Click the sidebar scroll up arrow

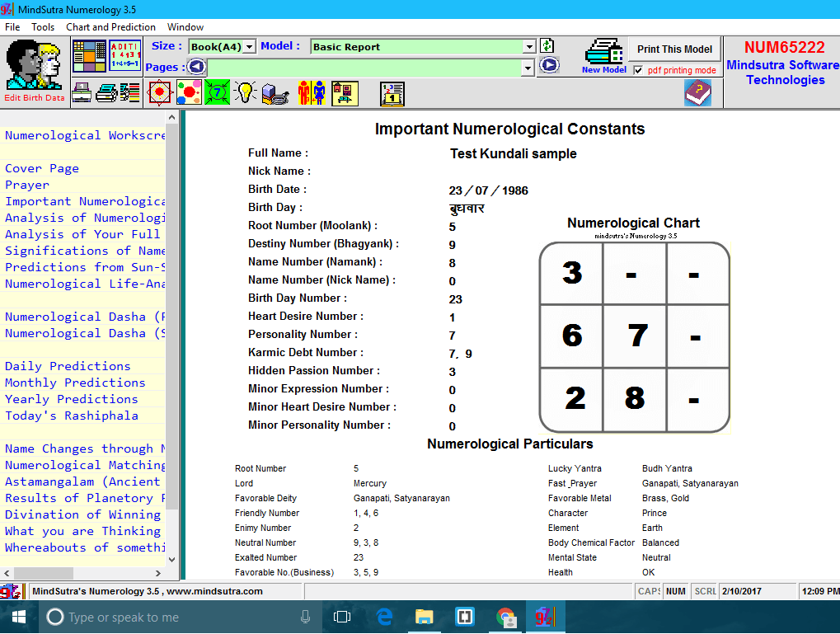[171, 117]
